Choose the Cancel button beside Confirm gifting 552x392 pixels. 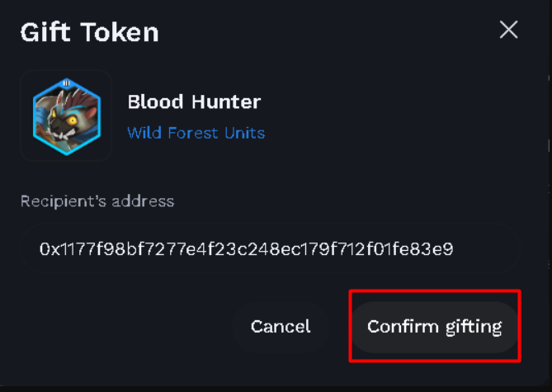[281, 327]
